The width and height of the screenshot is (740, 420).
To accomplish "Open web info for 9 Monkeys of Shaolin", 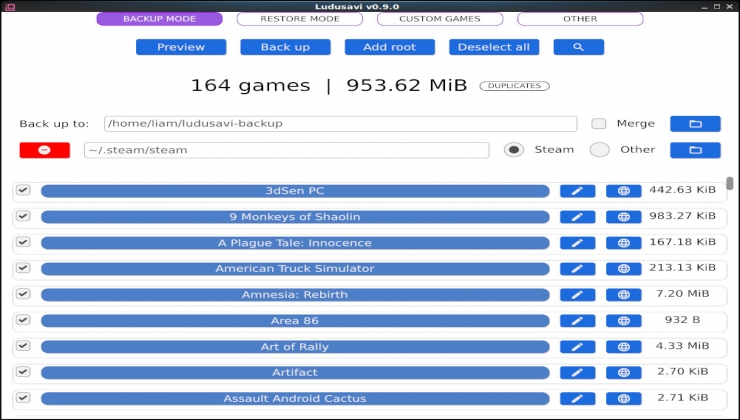I will coord(623,217).
